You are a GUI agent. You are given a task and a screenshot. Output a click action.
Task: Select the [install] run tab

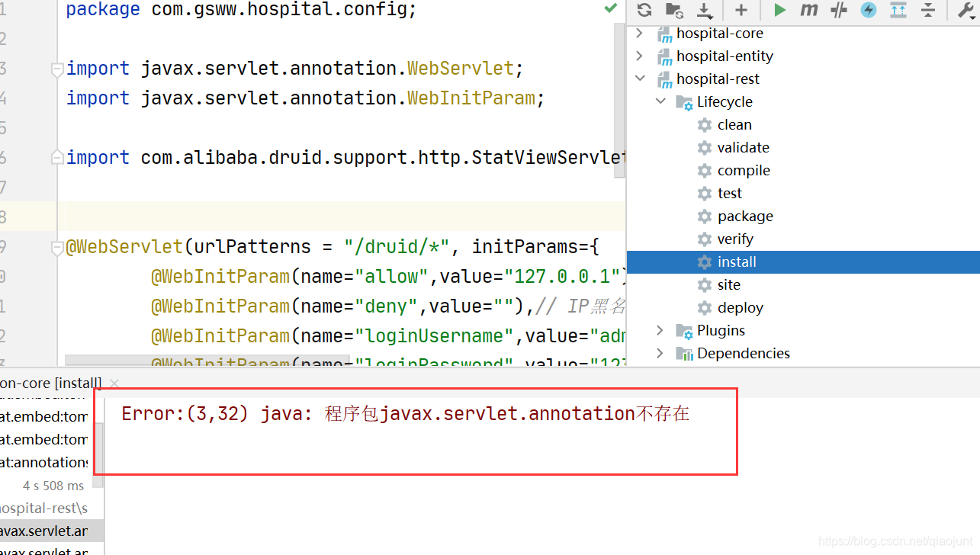click(50, 383)
